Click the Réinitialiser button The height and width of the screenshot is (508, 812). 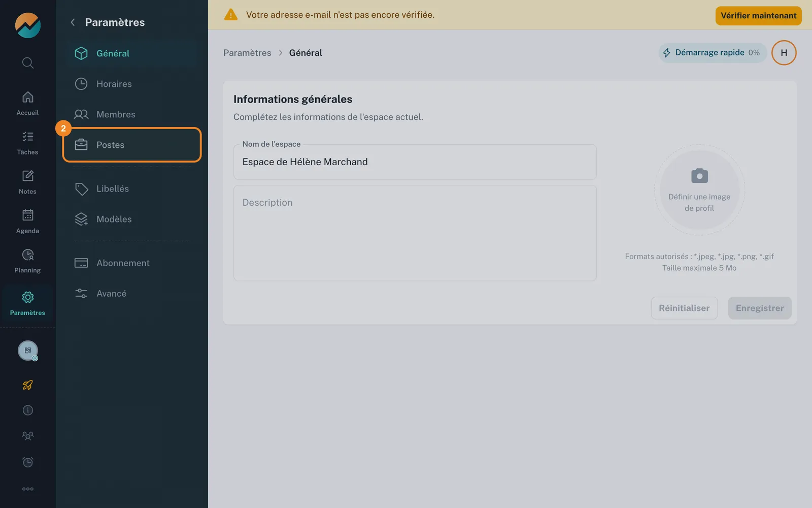point(684,308)
